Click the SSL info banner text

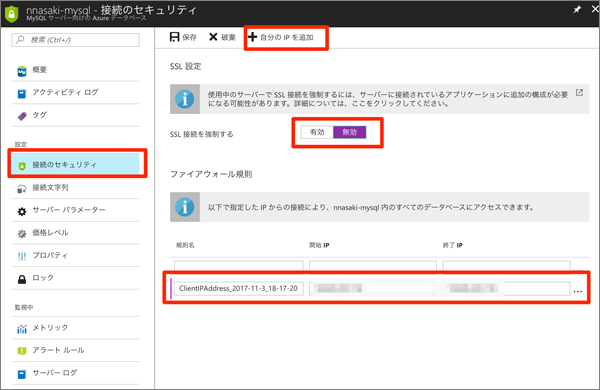pyautogui.click(x=388, y=99)
